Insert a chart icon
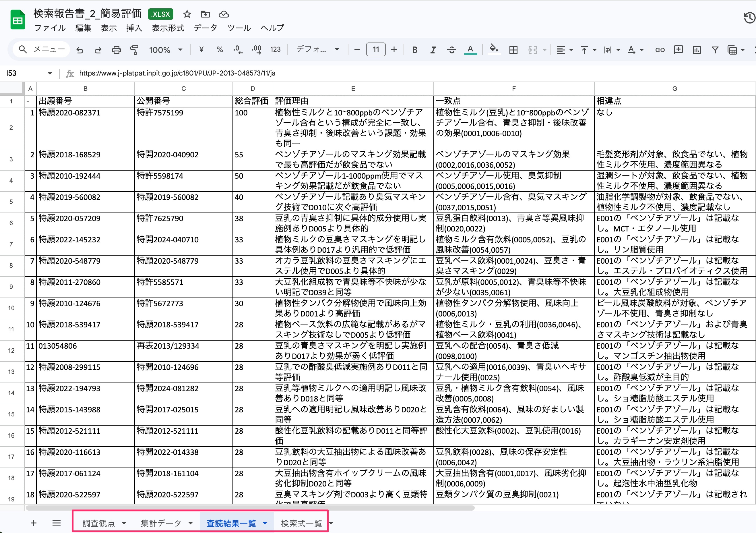Viewport: 756px width, 533px height. pos(696,50)
